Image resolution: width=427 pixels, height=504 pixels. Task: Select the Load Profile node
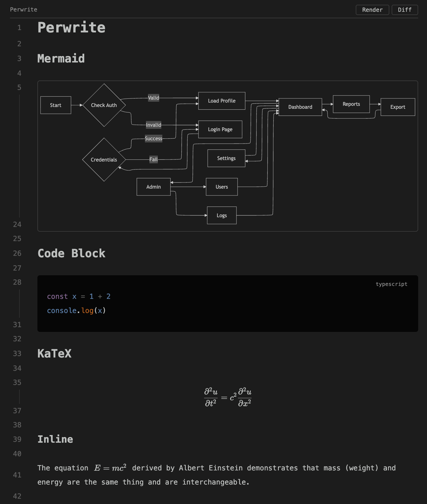pyautogui.click(x=222, y=101)
